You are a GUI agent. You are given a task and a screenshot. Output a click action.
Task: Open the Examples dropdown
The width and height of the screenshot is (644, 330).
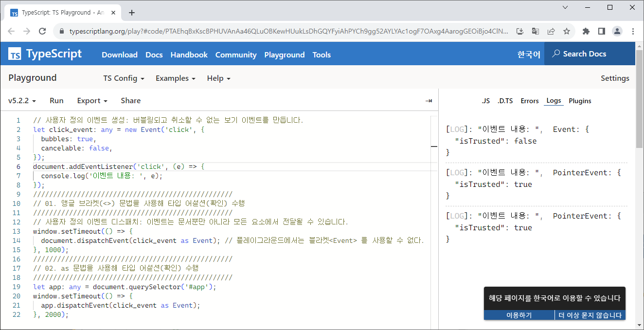click(x=175, y=78)
